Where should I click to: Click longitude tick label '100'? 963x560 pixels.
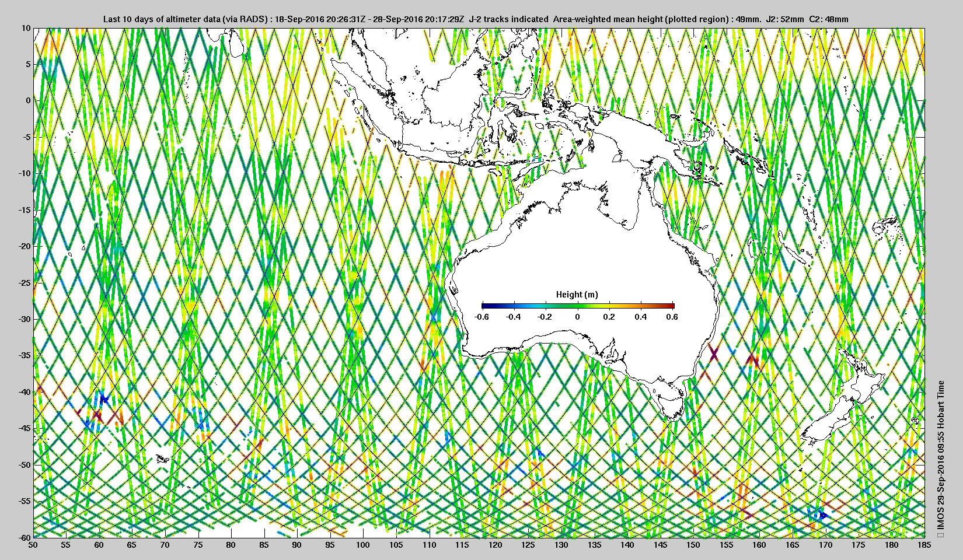(363, 545)
